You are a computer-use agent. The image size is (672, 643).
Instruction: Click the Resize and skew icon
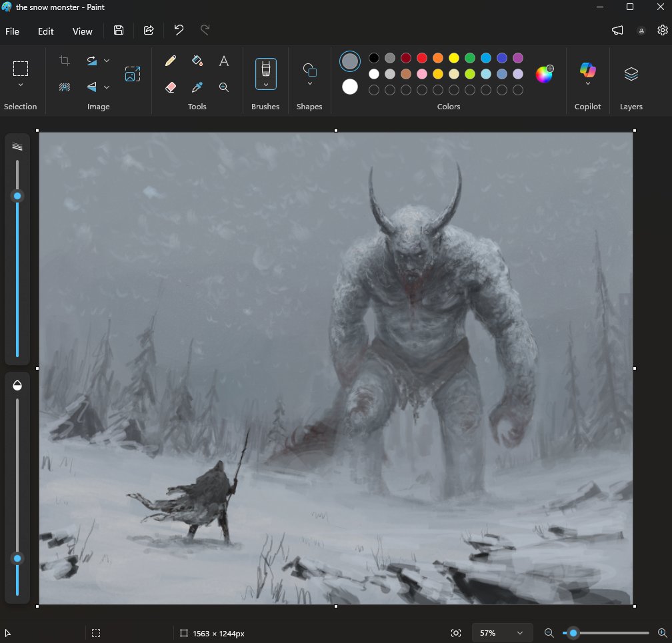tap(133, 74)
